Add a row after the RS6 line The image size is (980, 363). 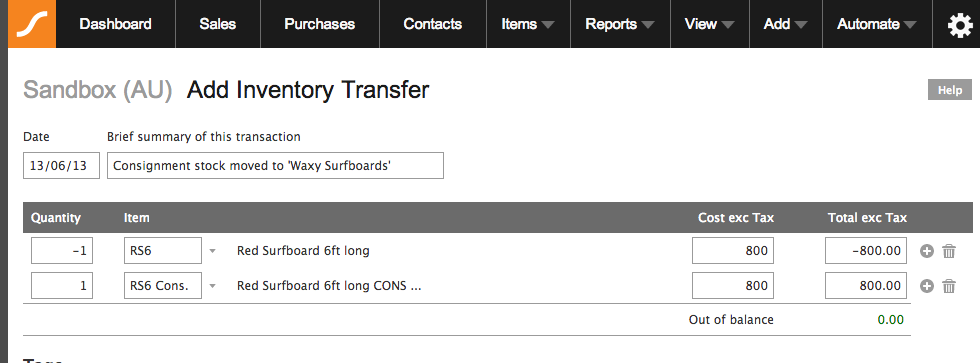(x=927, y=251)
